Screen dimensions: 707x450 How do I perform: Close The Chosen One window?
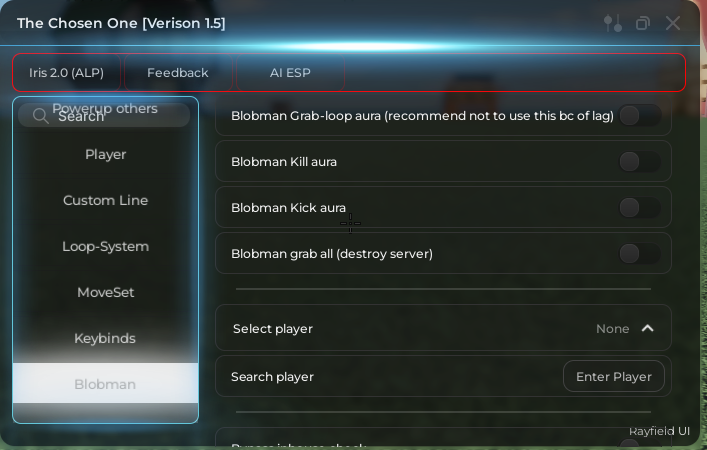673,23
